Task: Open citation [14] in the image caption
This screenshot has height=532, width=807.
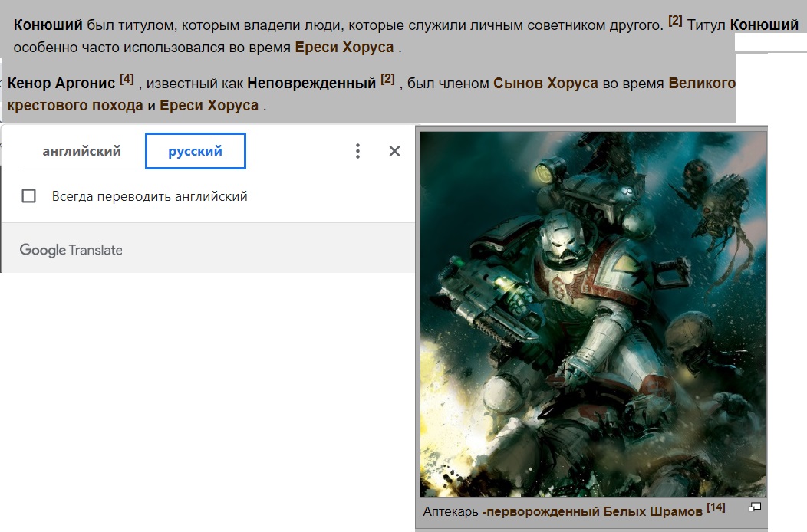Action: click(716, 507)
